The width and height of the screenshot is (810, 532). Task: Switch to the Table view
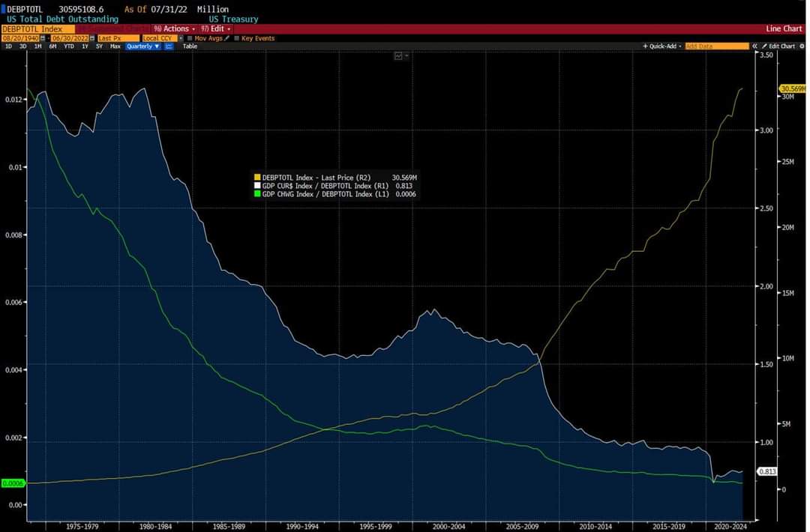coord(190,46)
